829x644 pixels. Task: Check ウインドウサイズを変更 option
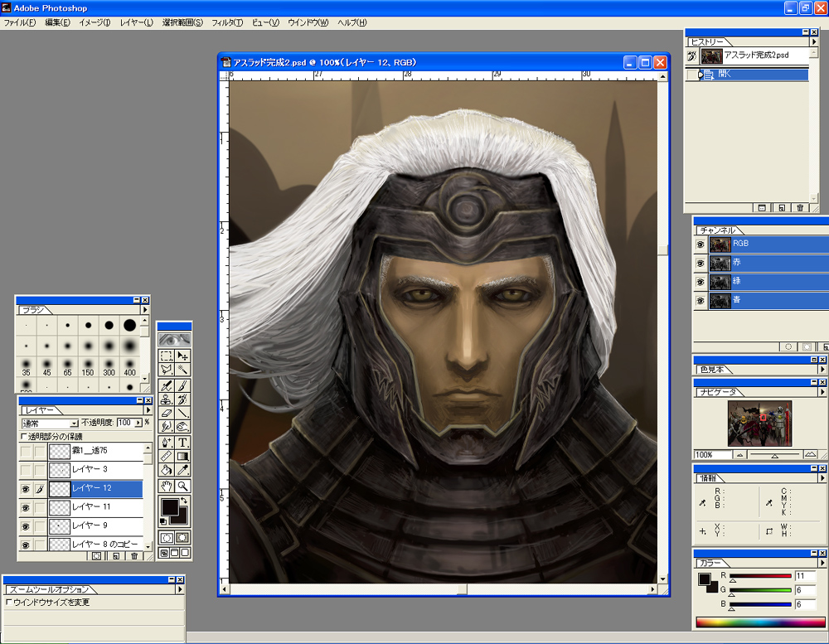9,603
